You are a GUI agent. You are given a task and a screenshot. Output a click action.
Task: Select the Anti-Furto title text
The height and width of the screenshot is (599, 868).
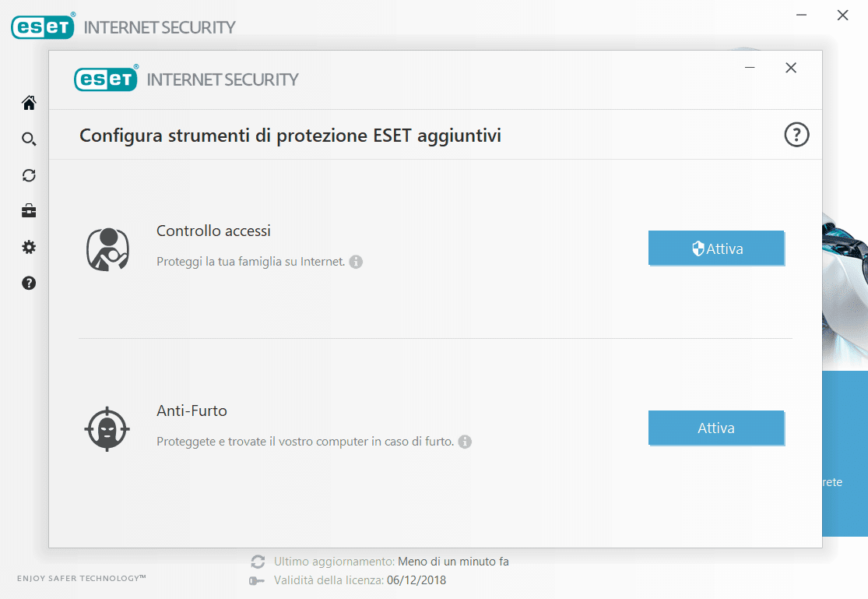(192, 410)
